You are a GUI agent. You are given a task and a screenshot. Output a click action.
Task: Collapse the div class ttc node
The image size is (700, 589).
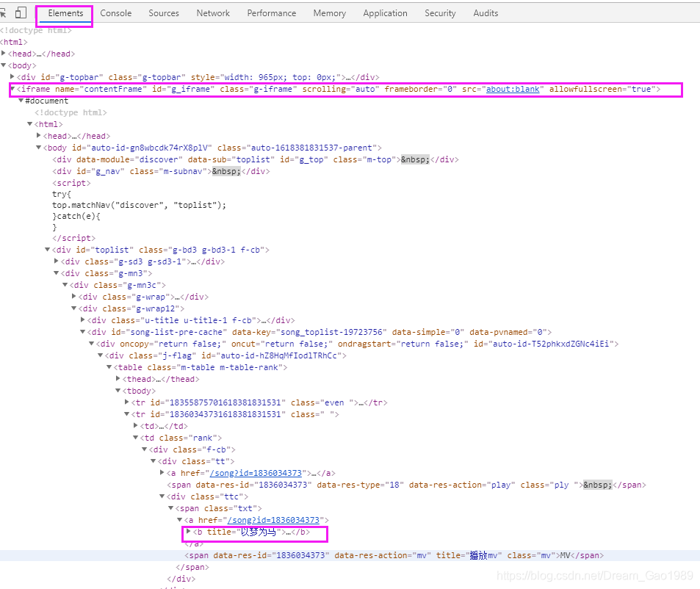click(162, 496)
